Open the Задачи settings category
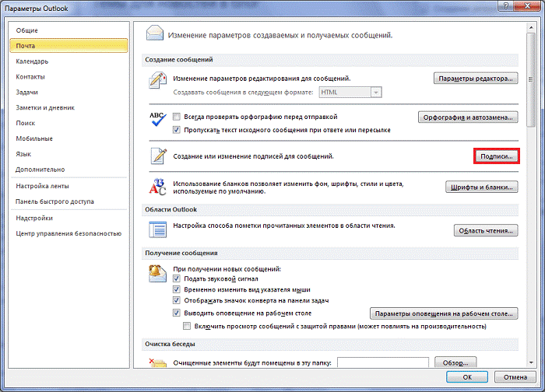The height and width of the screenshot is (392, 545). point(69,92)
